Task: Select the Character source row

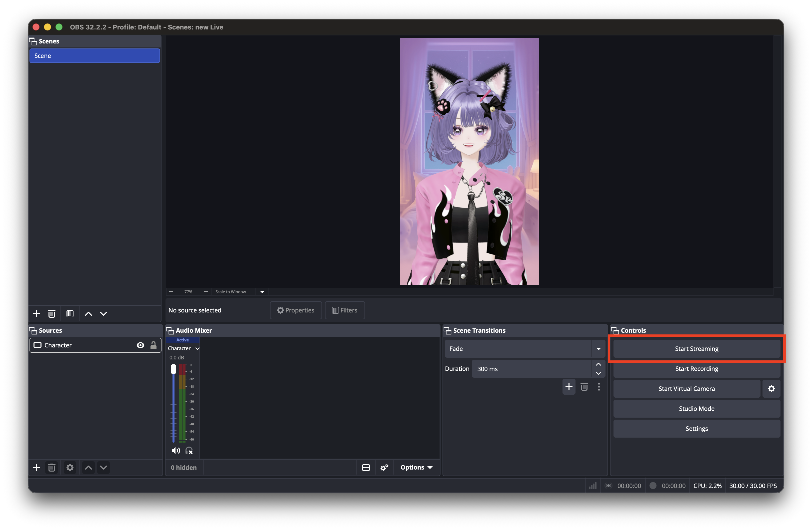Action: pyautogui.click(x=95, y=345)
